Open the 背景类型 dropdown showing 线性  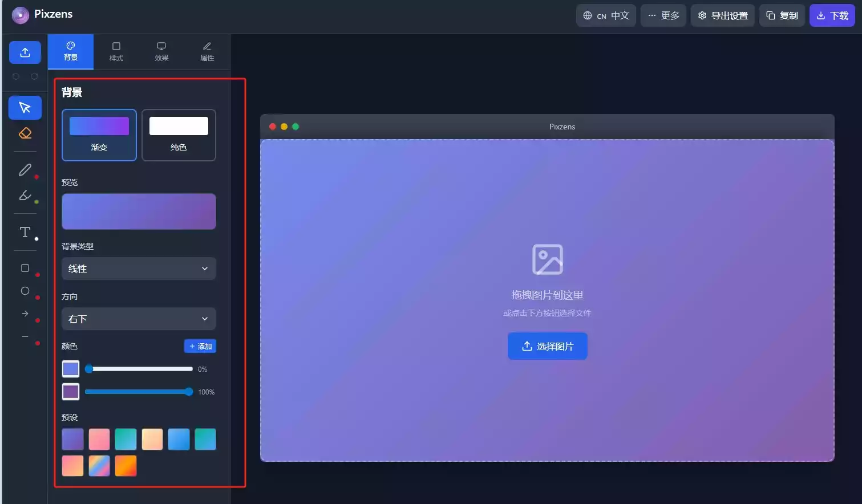pyautogui.click(x=139, y=269)
